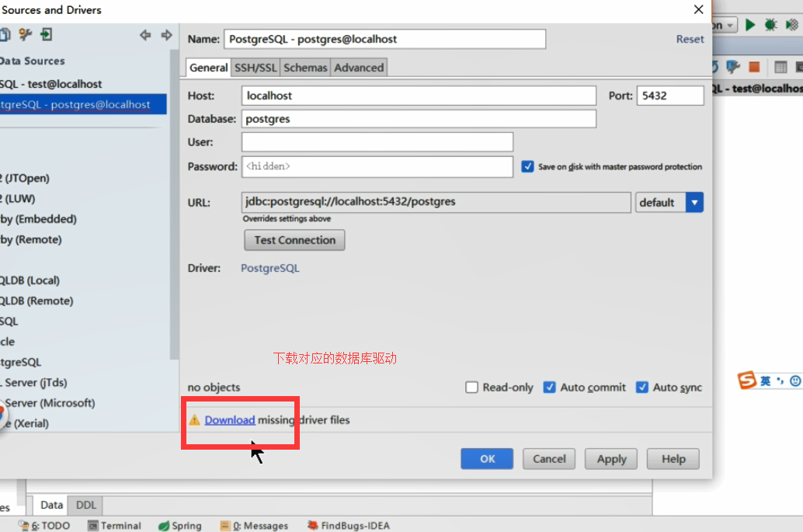Open the DDL tab below dialog
The width and height of the screenshot is (803, 532).
tap(86, 505)
